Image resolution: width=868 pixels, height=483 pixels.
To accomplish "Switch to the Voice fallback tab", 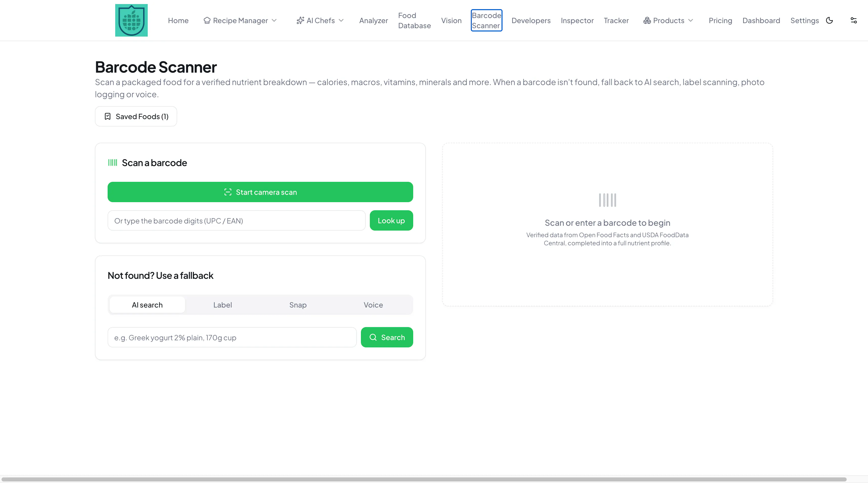I will [x=373, y=305].
